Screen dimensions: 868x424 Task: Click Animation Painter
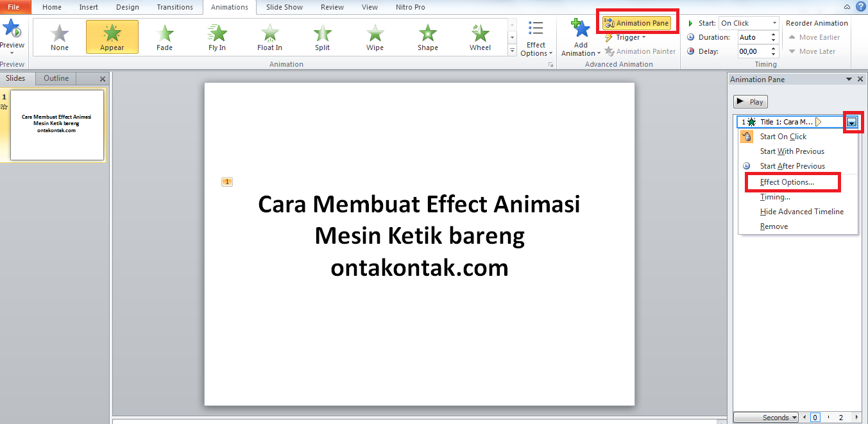tap(640, 51)
